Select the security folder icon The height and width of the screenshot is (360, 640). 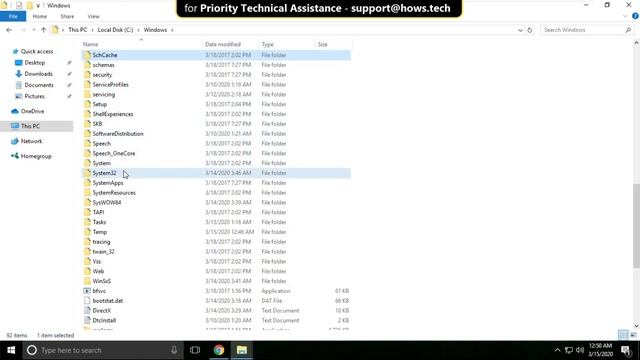(87, 75)
